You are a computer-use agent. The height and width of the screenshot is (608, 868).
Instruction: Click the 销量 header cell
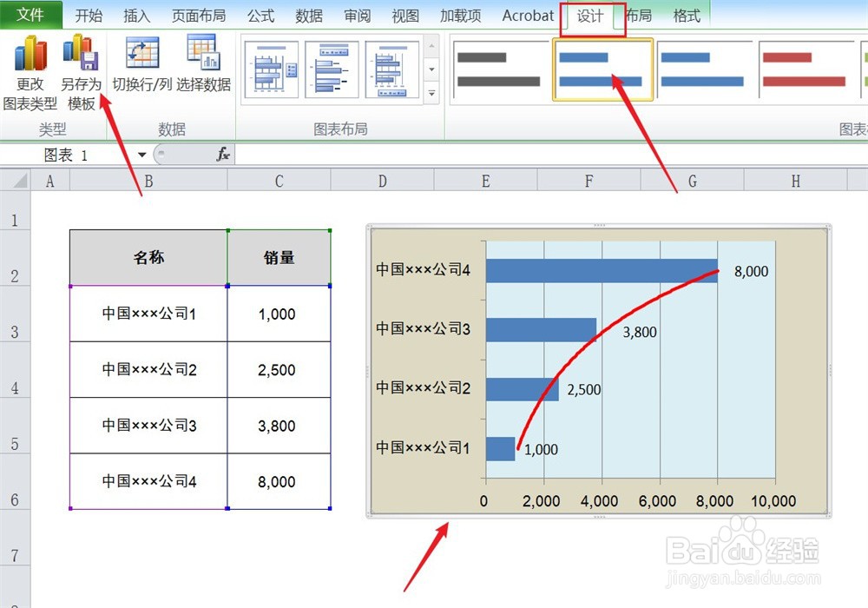[x=279, y=257]
